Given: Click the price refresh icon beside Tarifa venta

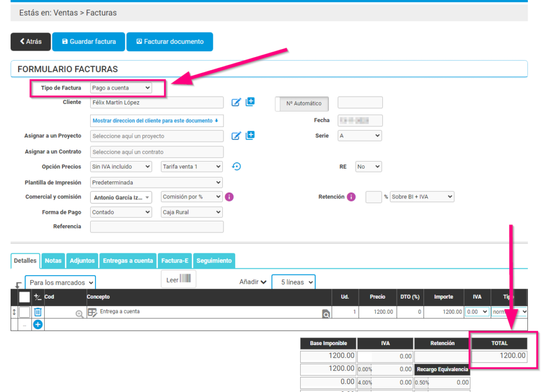Looking at the screenshot, I should (236, 166).
